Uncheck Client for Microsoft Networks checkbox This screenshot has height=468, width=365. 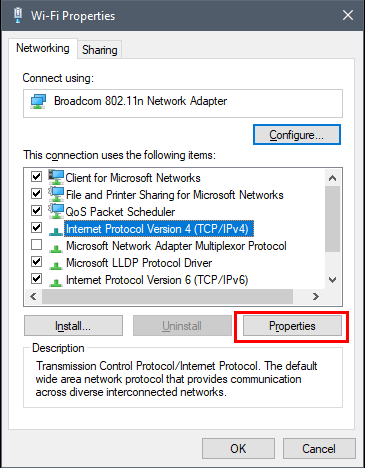coord(36,176)
